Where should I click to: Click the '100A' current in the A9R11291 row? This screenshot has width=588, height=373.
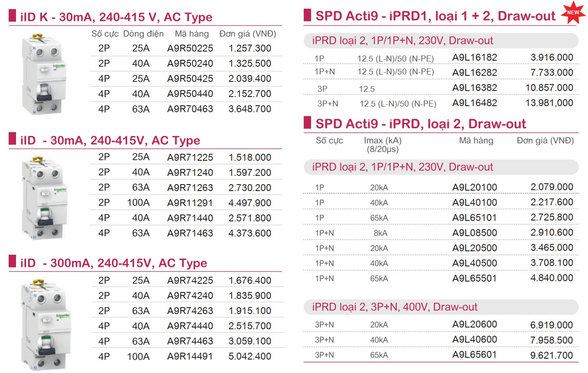[x=138, y=203]
